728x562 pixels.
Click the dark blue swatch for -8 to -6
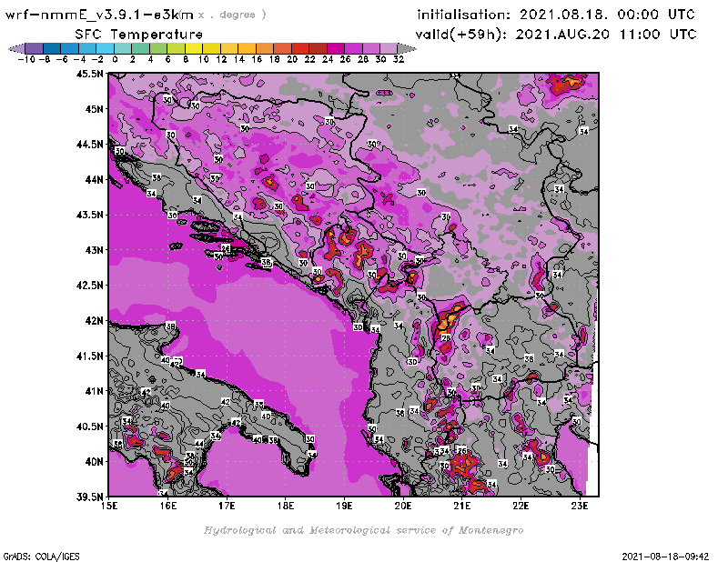tap(52, 48)
